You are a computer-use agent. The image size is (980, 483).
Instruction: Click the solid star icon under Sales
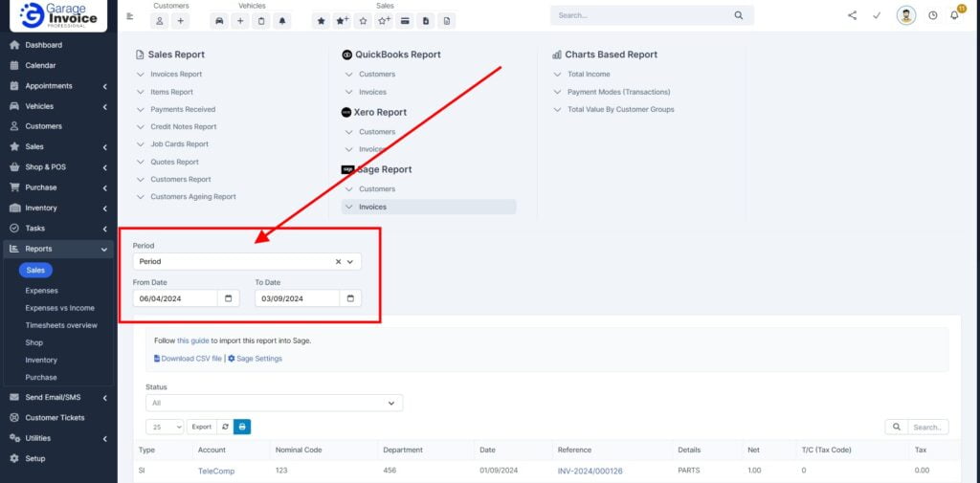(x=322, y=21)
